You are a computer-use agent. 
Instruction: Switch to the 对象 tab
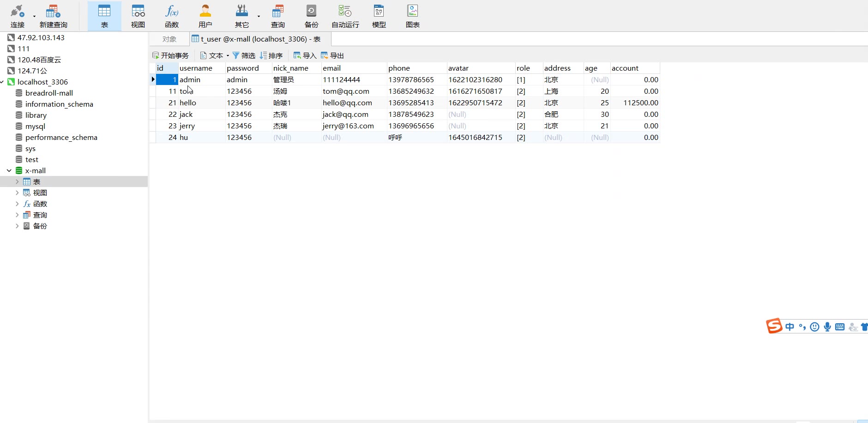click(169, 39)
